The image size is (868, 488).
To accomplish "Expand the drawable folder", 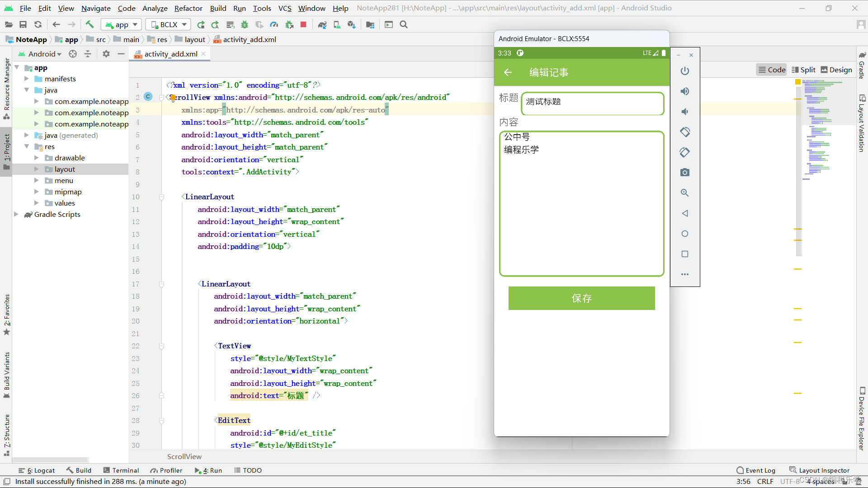I will 36,158.
